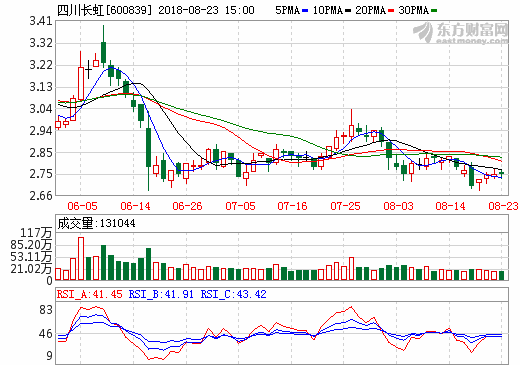The width and height of the screenshot is (520, 365).
Task: Click the stock title 四川长虹[600839]
Action: [104, 10]
